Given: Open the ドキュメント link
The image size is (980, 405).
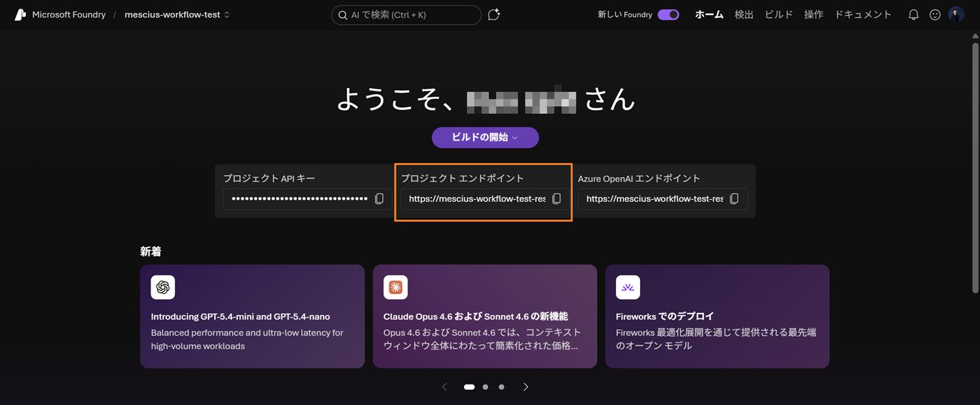Looking at the screenshot, I should coord(863,14).
